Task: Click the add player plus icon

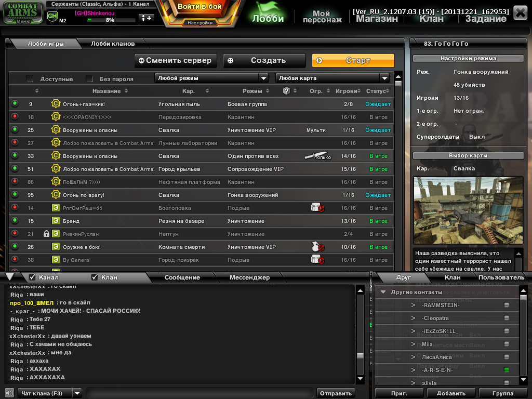Action: [147, 18]
